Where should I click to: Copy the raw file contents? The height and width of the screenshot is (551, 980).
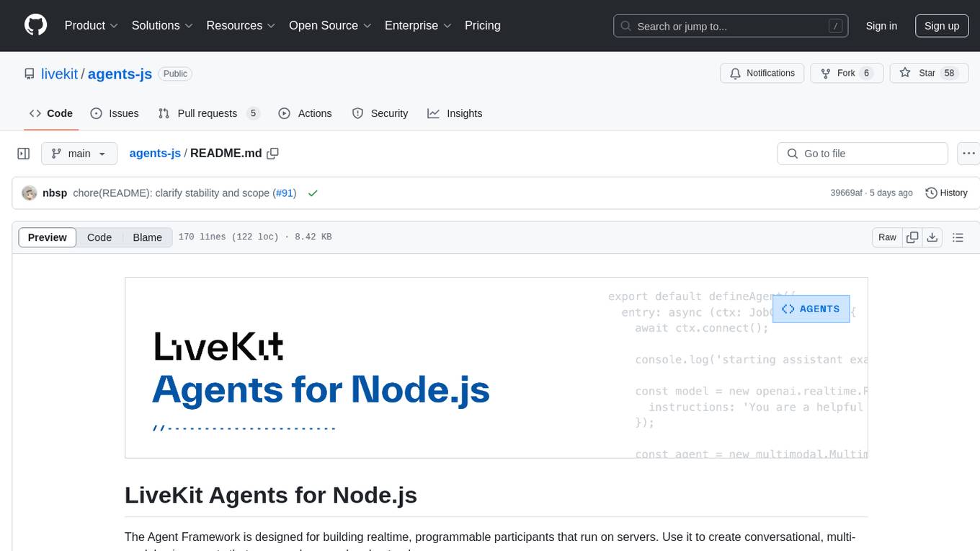pyautogui.click(x=912, y=237)
